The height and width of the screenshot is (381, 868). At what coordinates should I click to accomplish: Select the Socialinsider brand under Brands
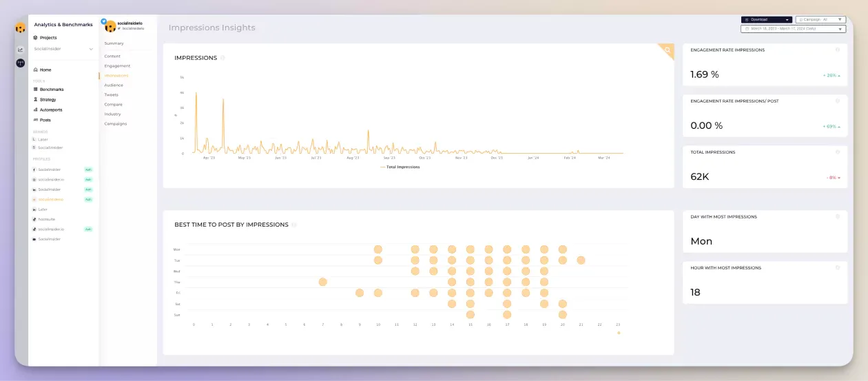(x=48, y=147)
